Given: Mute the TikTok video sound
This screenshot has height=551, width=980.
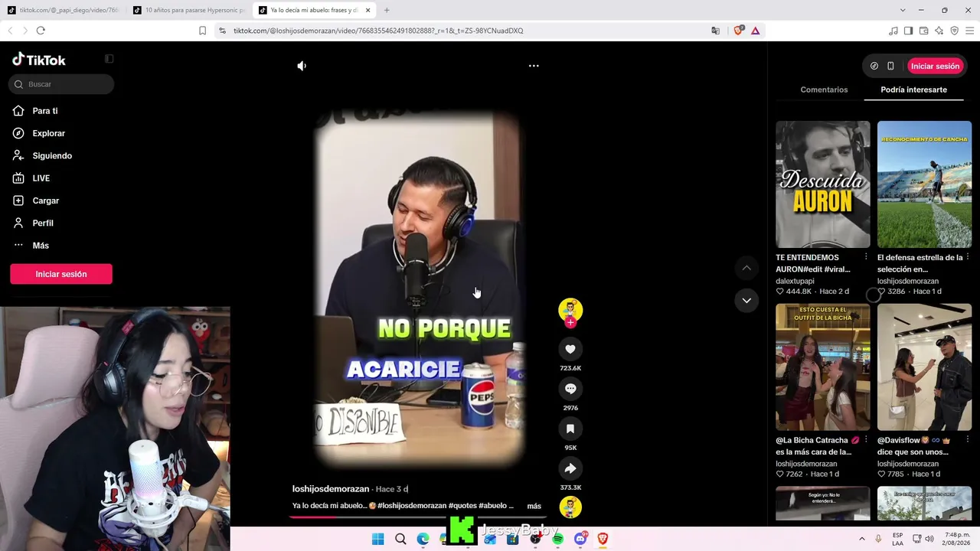Looking at the screenshot, I should click(x=302, y=66).
